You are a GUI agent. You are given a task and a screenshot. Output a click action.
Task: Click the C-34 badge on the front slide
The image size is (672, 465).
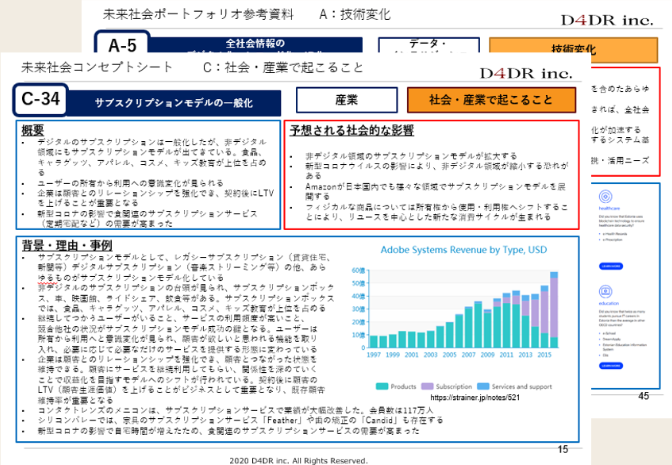(x=41, y=100)
